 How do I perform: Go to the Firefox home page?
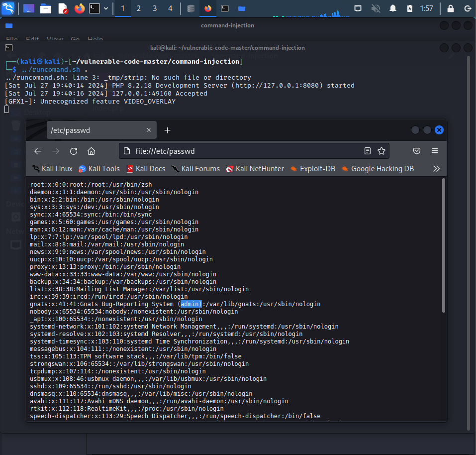pos(91,151)
